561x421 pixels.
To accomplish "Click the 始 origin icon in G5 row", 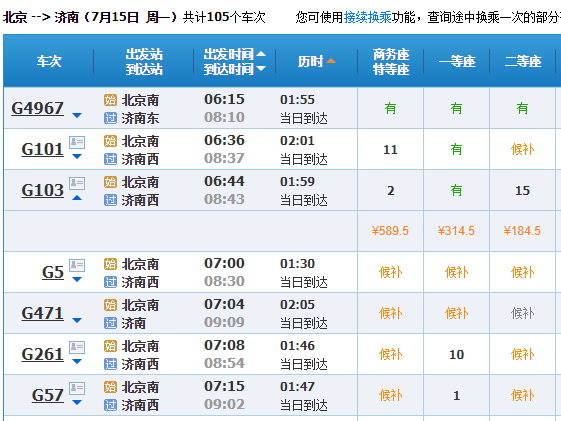I will (110, 264).
